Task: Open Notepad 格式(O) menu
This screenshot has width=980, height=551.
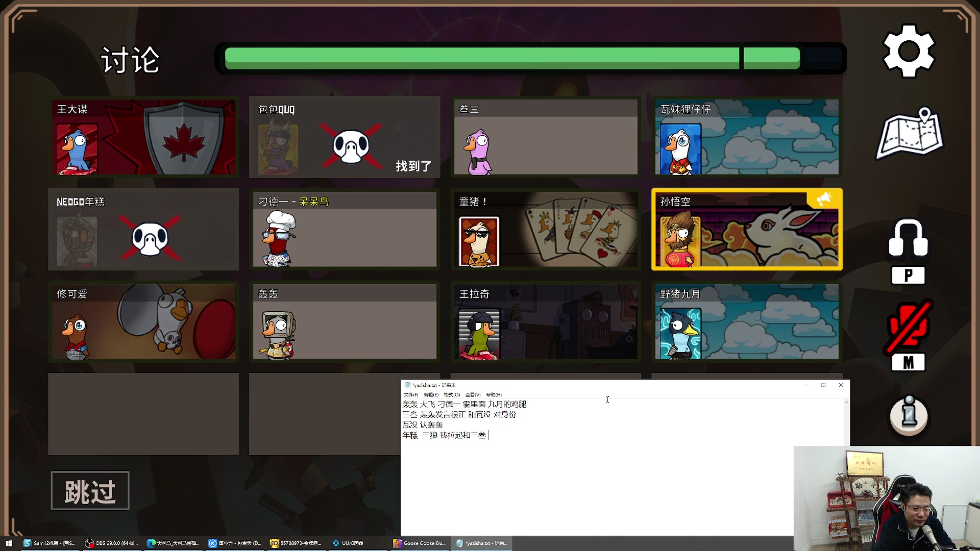Action: point(452,395)
